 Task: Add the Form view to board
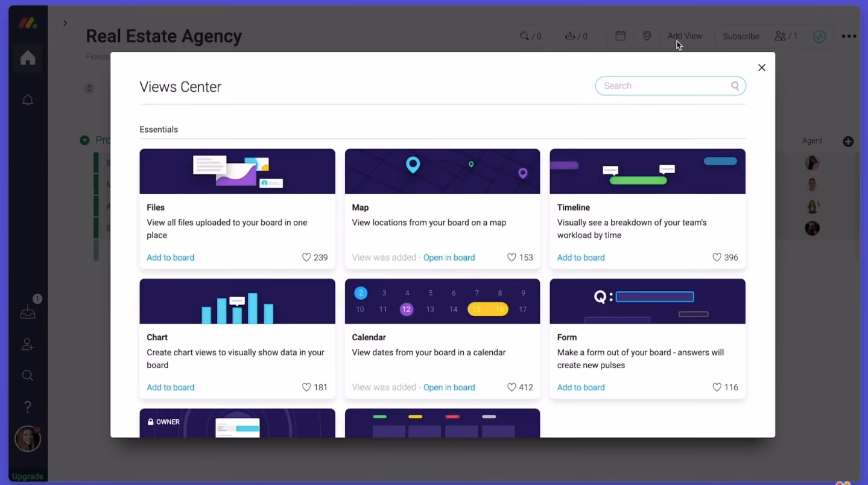pyautogui.click(x=581, y=387)
